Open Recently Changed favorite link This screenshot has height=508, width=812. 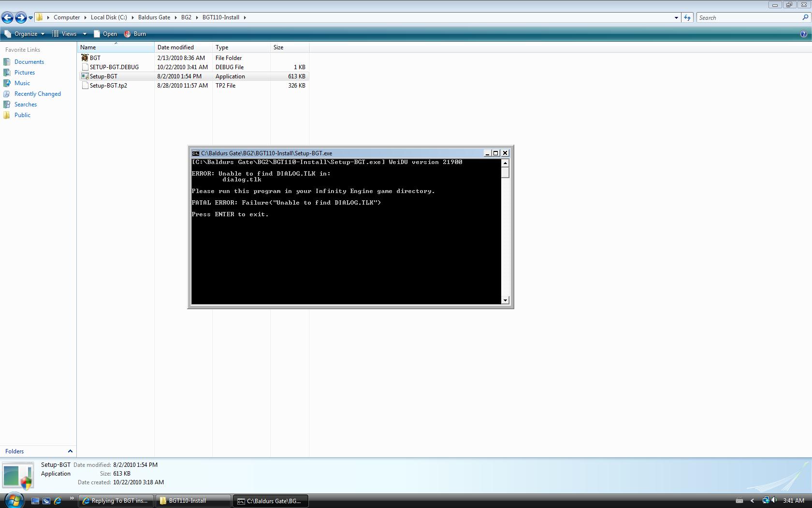pyautogui.click(x=38, y=94)
